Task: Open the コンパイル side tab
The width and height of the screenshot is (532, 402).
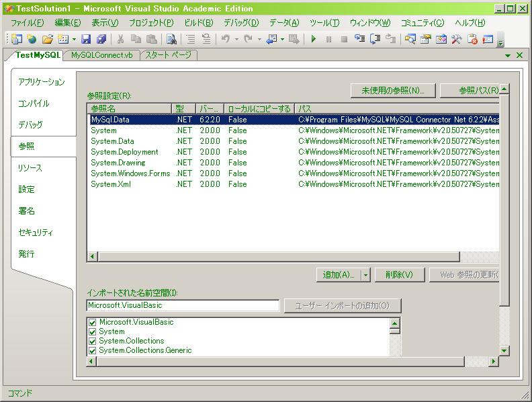Action: coord(34,104)
